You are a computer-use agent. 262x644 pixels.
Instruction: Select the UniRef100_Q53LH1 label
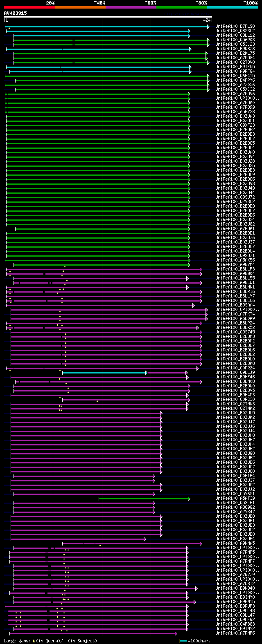point(235,503)
